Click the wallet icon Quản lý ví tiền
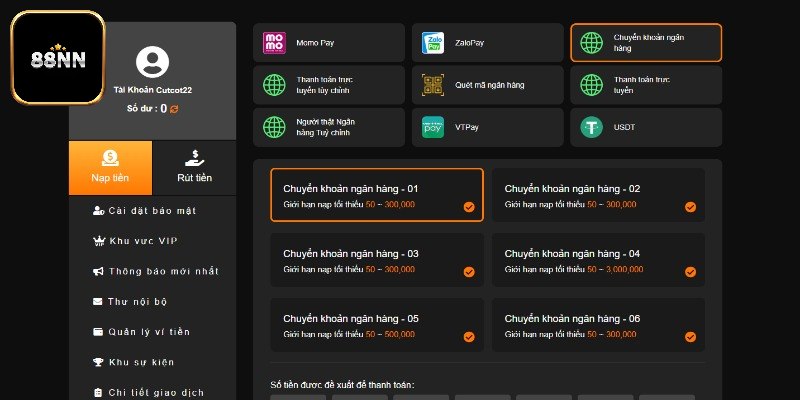Screen dimensions: 800x400 (98, 332)
